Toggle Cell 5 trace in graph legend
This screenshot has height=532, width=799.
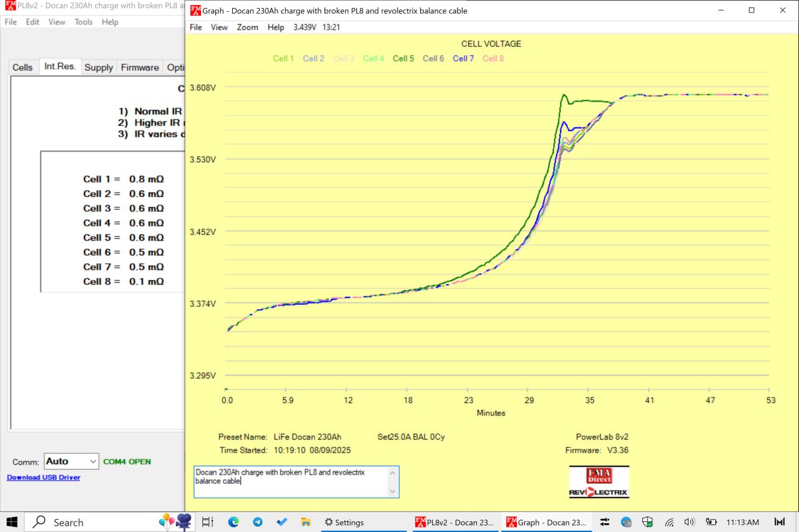403,59
